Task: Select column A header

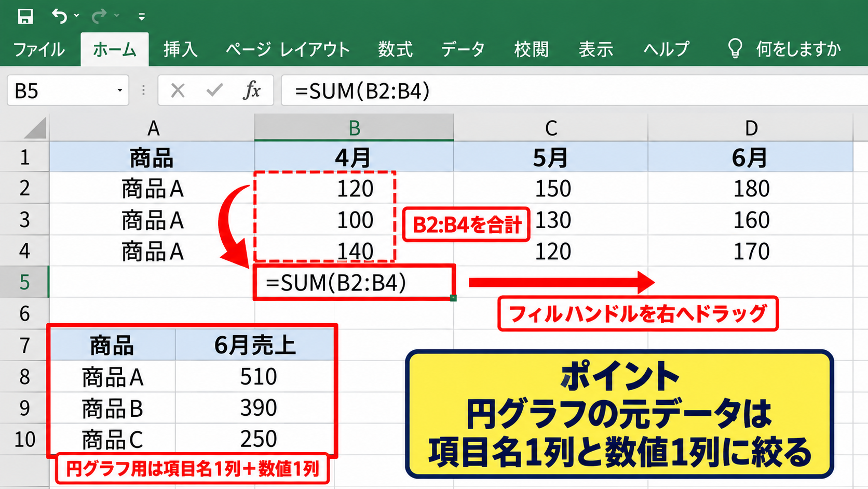Action: click(x=152, y=128)
